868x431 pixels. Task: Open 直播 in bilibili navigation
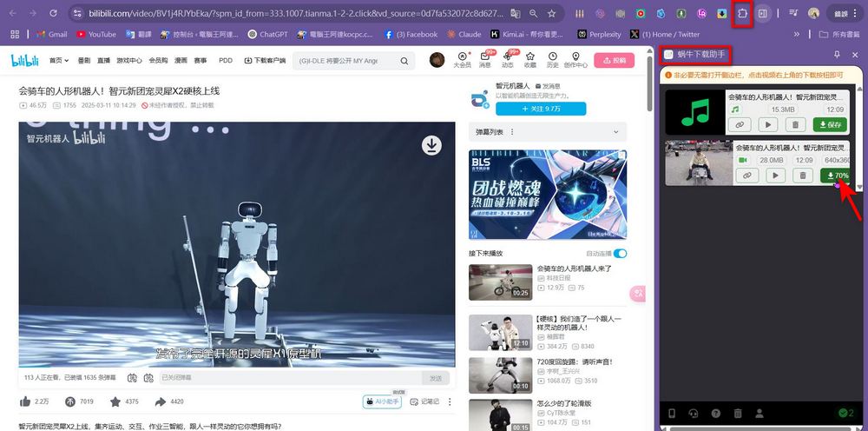(103, 60)
